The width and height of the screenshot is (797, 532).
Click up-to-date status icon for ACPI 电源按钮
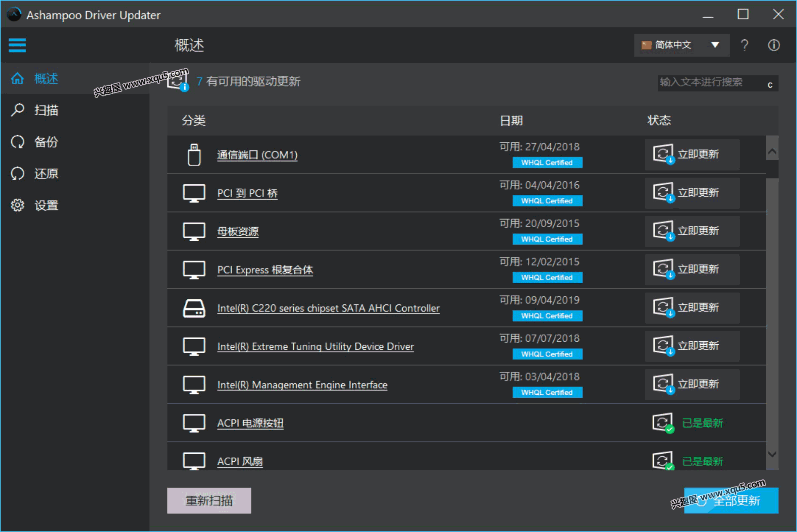pos(663,423)
